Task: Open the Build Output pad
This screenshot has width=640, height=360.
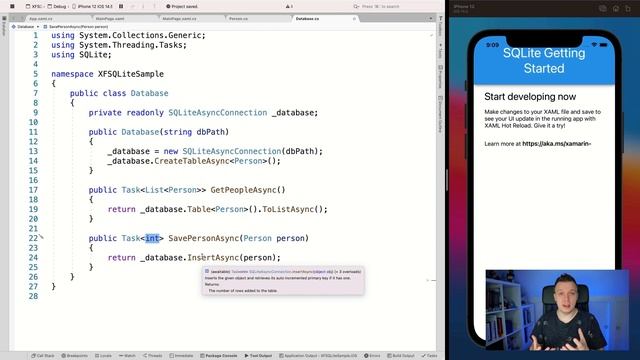Action: 400,356
